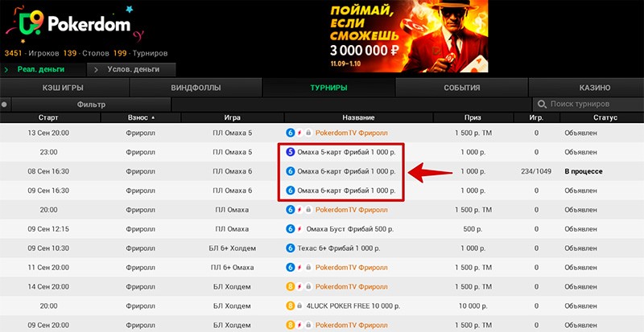Expand the Фильтр panel
Image resolution: width=644 pixels, height=332 pixels.
click(90, 104)
